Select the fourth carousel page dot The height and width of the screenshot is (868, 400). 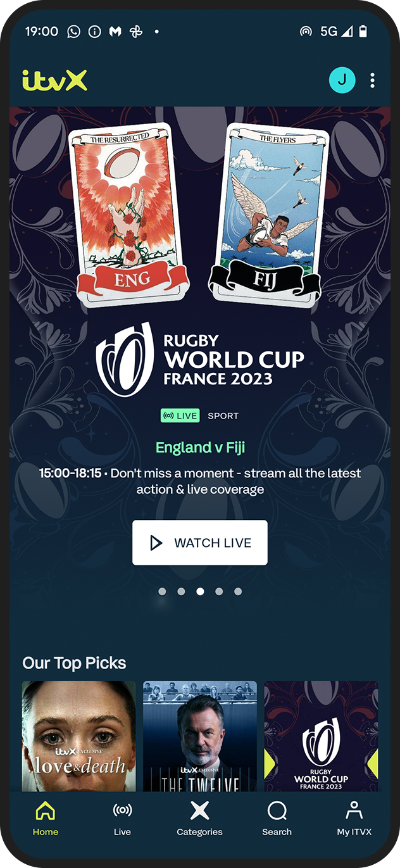coord(219,591)
